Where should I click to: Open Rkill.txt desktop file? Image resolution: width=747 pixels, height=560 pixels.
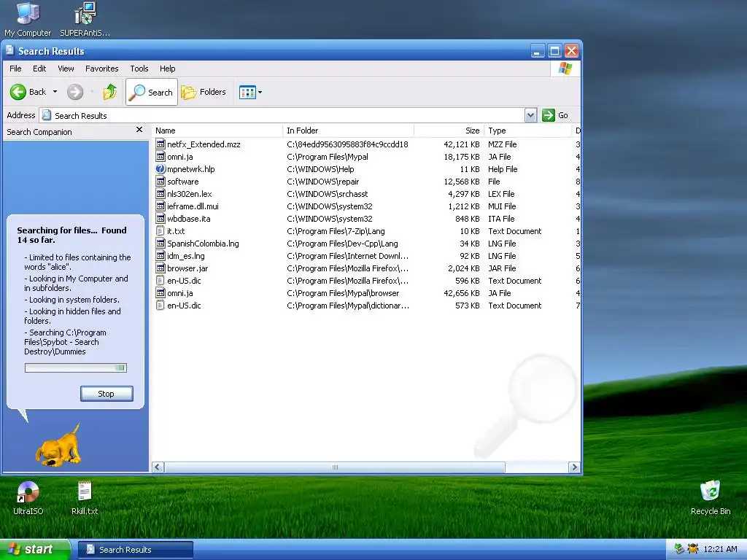[x=85, y=498]
